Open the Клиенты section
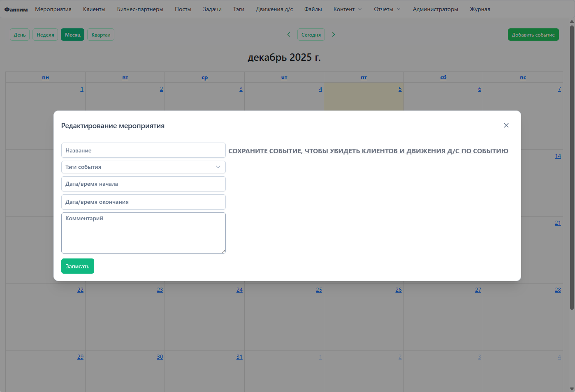This screenshot has height=392, width=575. click(94, 9)
